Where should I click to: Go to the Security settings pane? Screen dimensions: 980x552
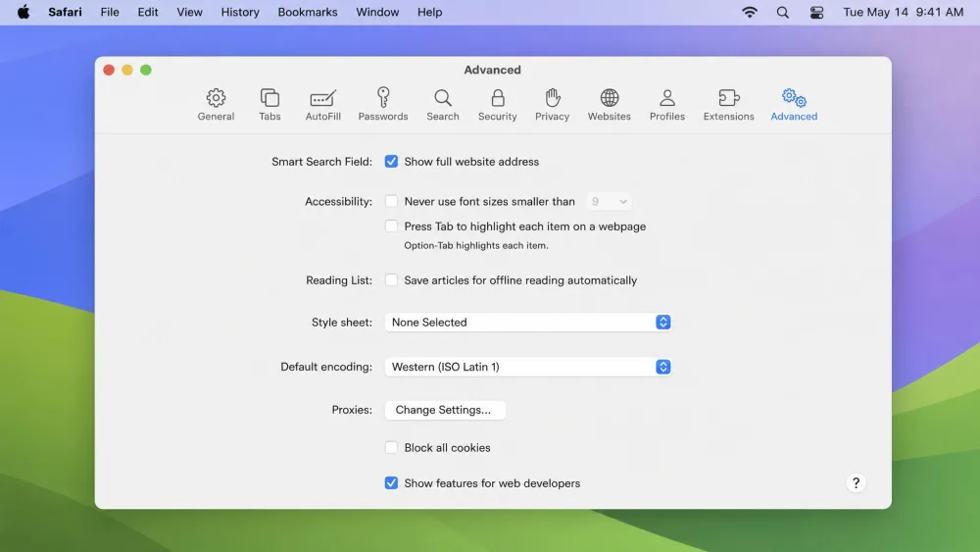(498, 104)
